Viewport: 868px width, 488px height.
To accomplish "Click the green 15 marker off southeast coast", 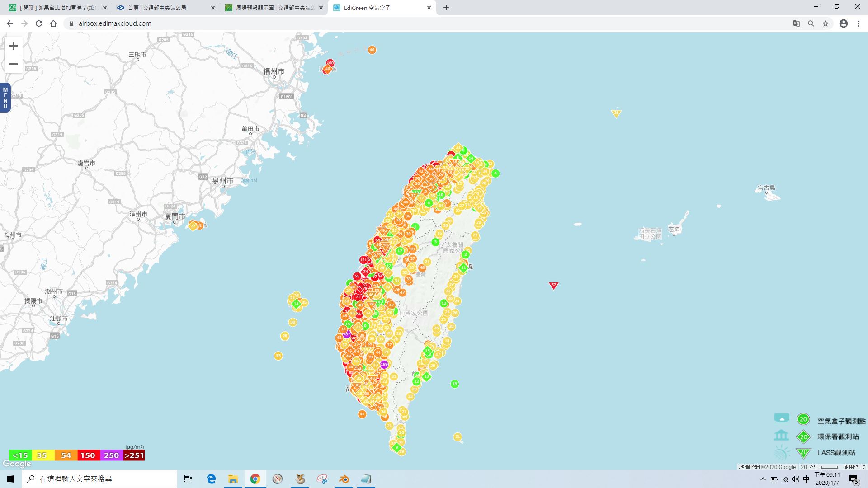I will click(455, 384).
